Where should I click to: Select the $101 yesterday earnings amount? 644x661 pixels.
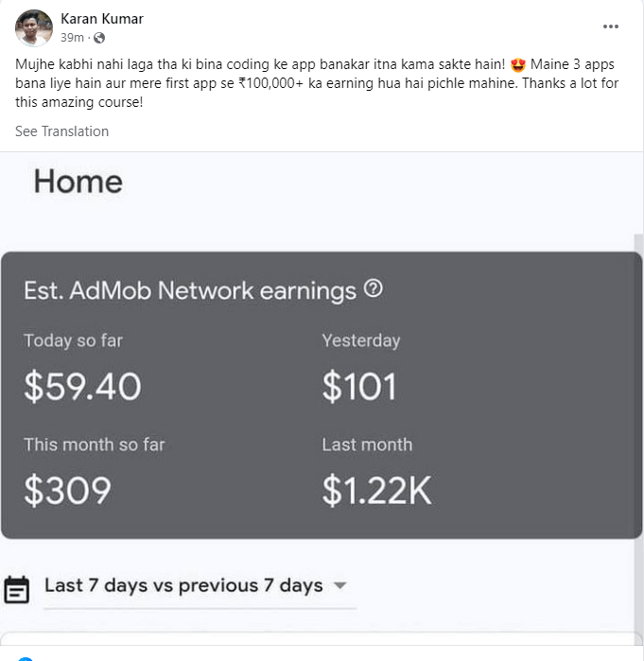(x=359, y=386)
